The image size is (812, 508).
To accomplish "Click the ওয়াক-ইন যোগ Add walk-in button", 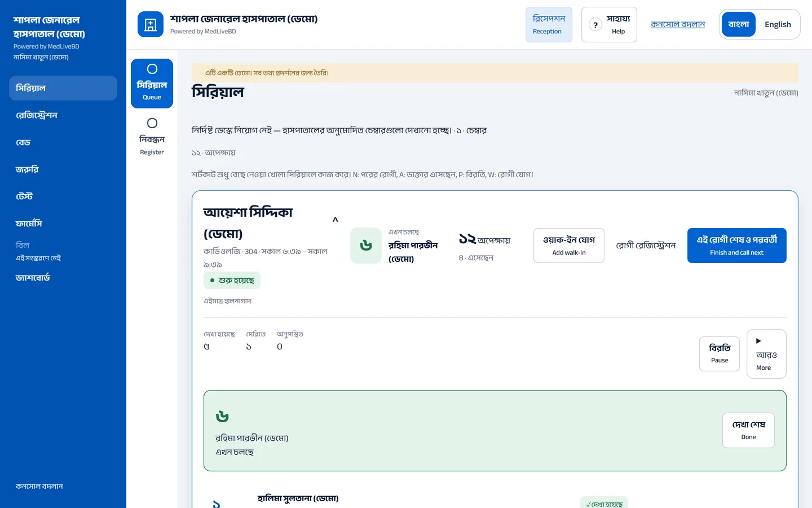I will click(x=569, y=246).
